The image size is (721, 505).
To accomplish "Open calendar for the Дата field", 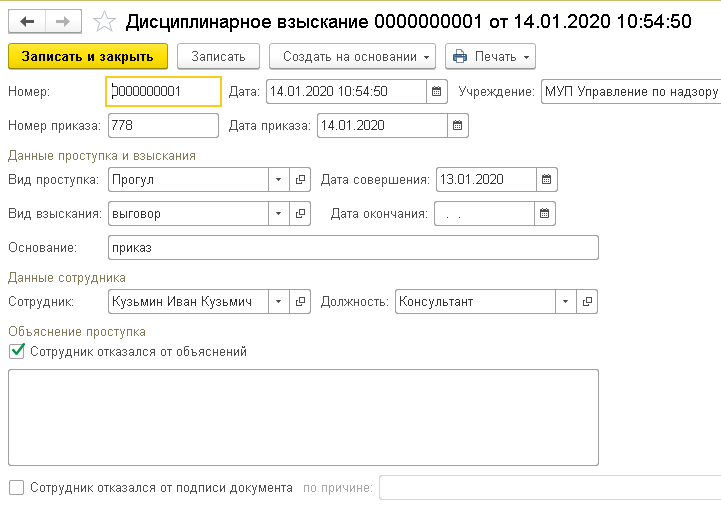I will (x=436, y=92).
